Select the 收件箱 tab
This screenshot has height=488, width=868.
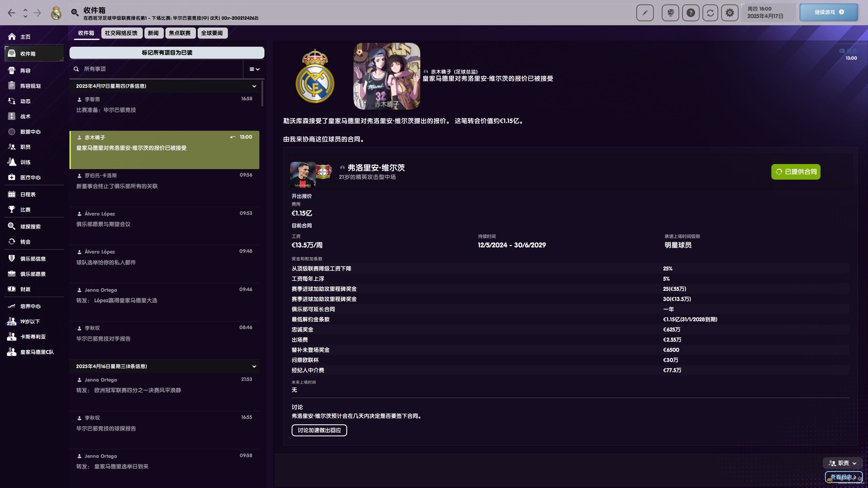pos(86,33)
